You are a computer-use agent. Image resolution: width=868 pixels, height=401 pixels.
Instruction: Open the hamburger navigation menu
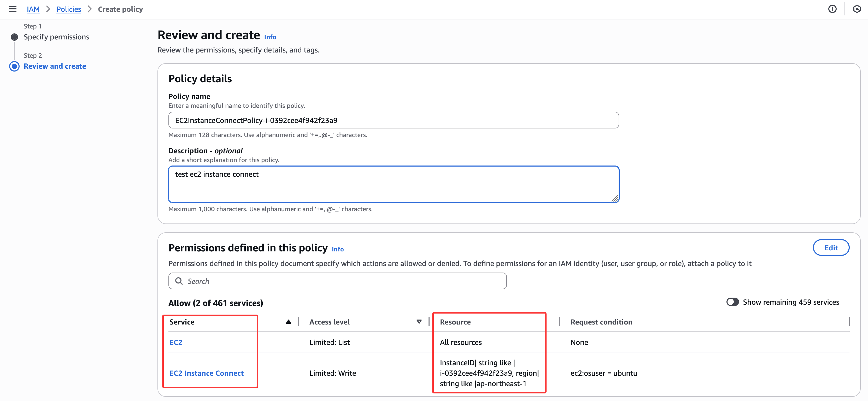point(13,9)
